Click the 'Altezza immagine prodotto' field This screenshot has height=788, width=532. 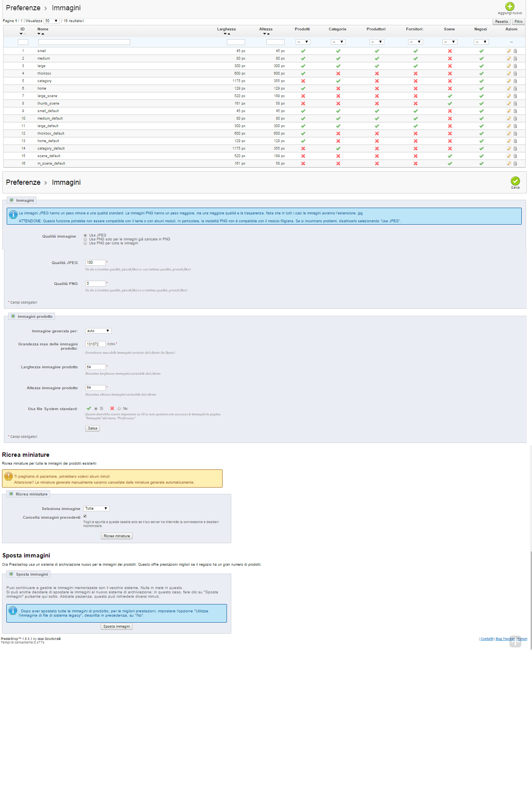click(x=96, y=388)
